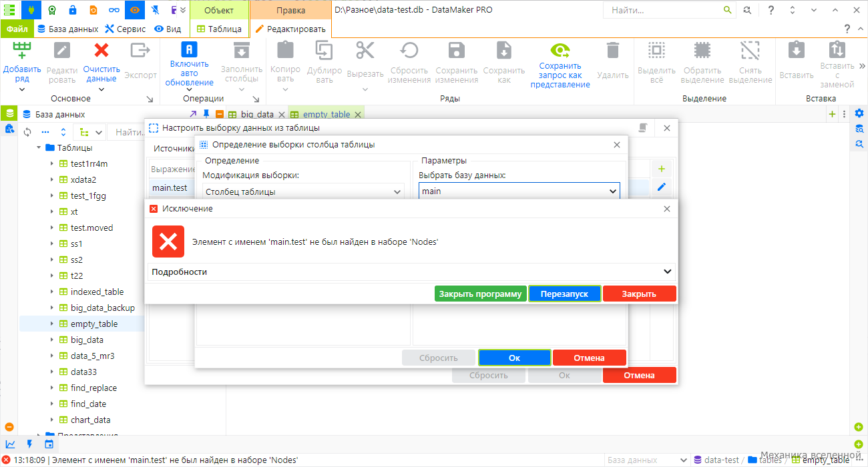Open the Очистить данные dropdown arrow
The width and height of the screenshot is (868, 467).
101,88
